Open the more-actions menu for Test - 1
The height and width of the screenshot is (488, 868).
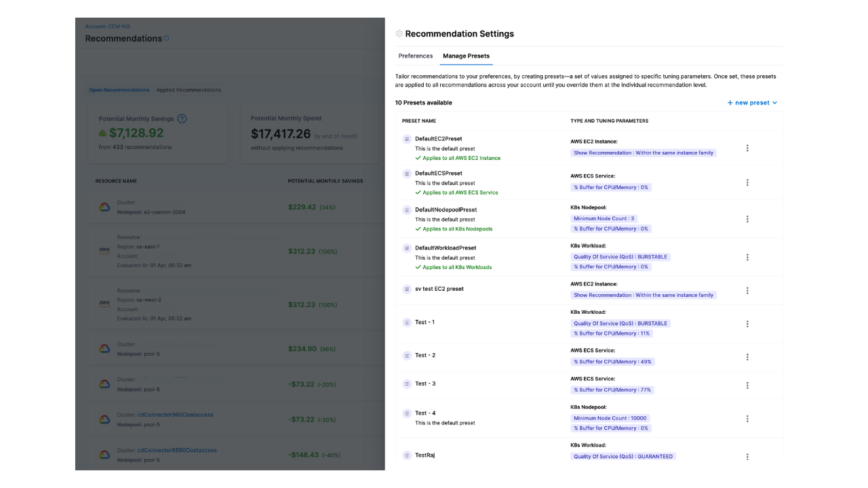tap(747, 324)
